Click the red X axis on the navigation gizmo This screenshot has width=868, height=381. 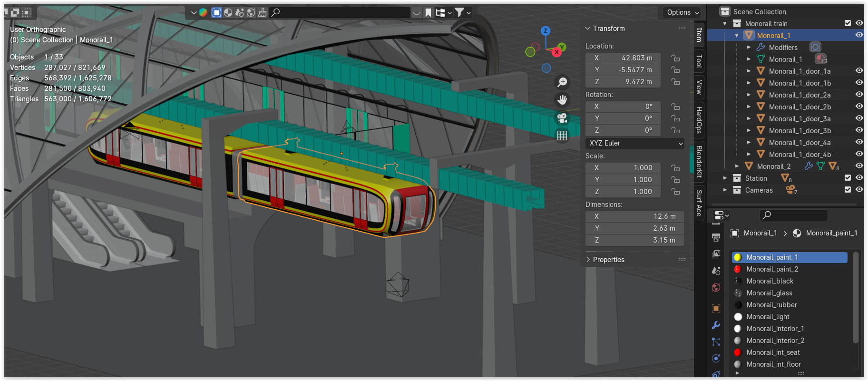(x=556, y=52)
